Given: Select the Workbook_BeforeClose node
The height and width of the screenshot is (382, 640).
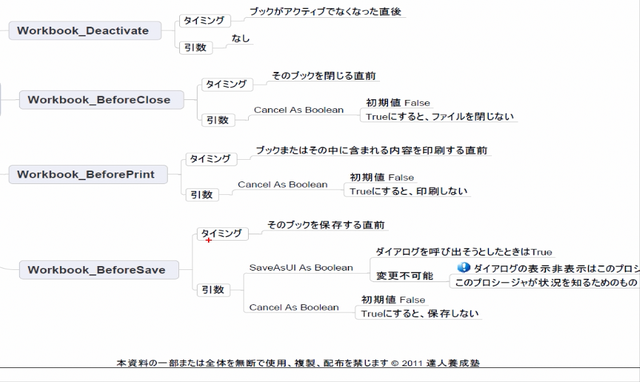Looking at the screenshot, I should click(x=101, y=100).
